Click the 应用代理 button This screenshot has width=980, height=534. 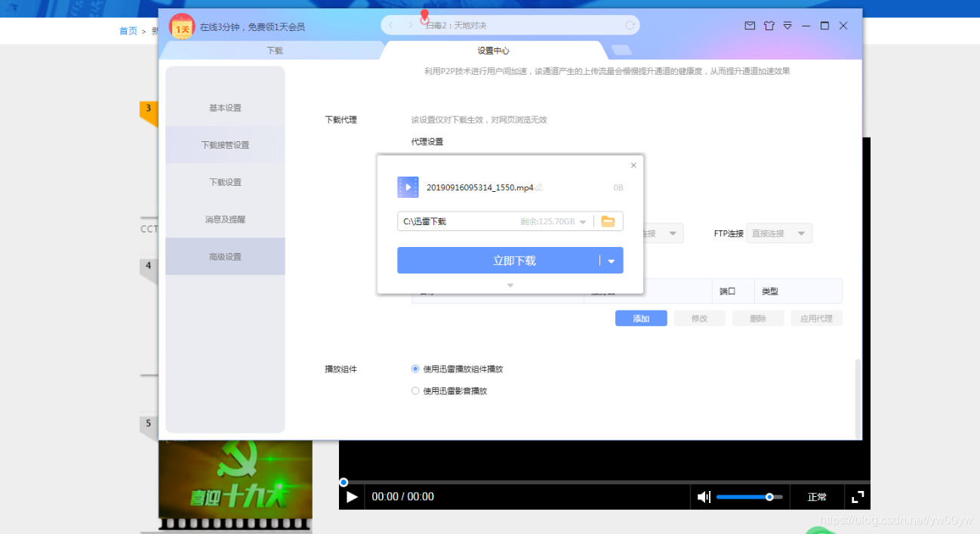tap(816, 319)
